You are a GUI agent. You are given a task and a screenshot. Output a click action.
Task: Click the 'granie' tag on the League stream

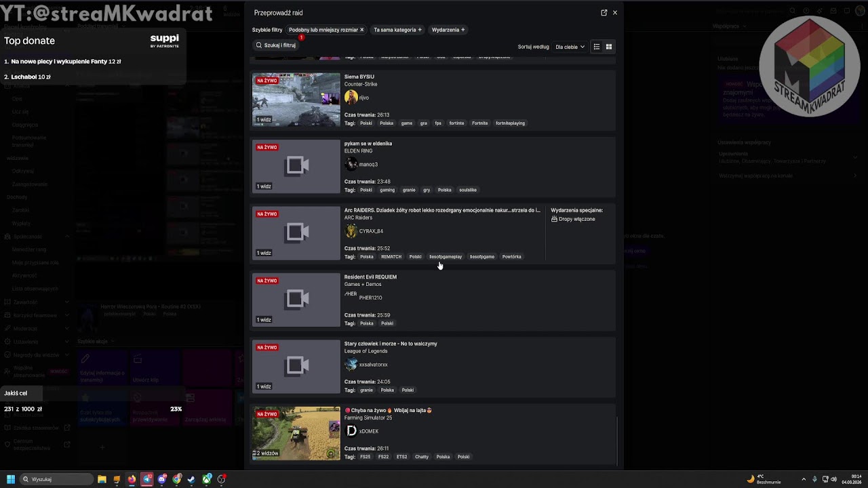coord(367,390)
